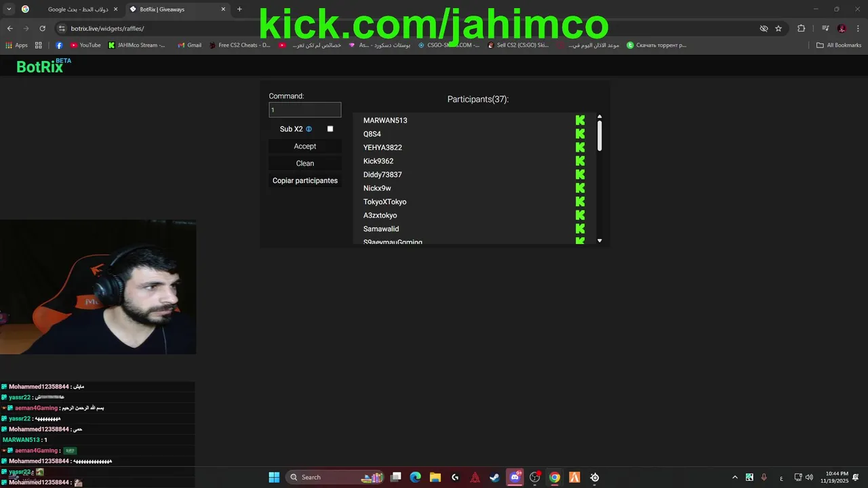The width and height of the screenshot is (868, 488).
Task: Click Kick icon next to A3zxtokyo
Action: pos(580,216)
